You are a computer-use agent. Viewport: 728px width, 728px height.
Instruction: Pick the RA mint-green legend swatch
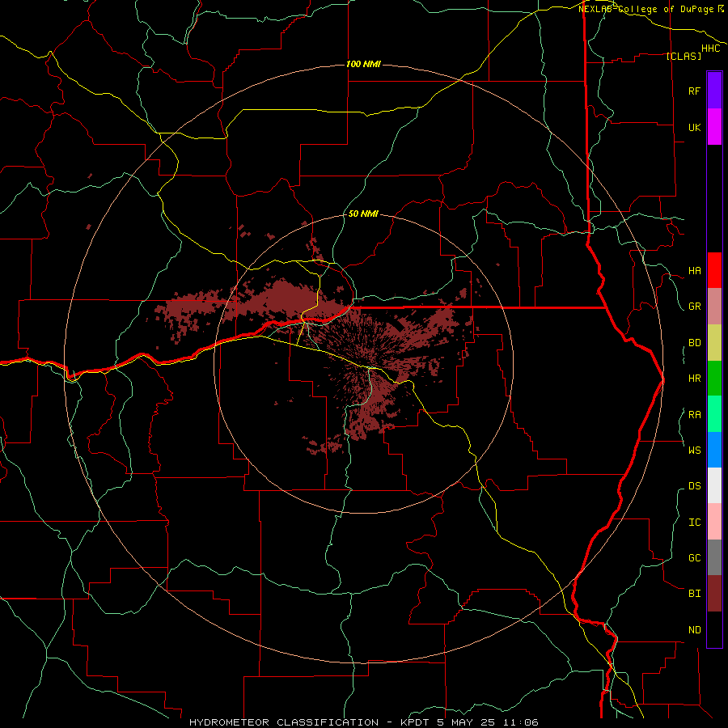click(x=714, y=414)
